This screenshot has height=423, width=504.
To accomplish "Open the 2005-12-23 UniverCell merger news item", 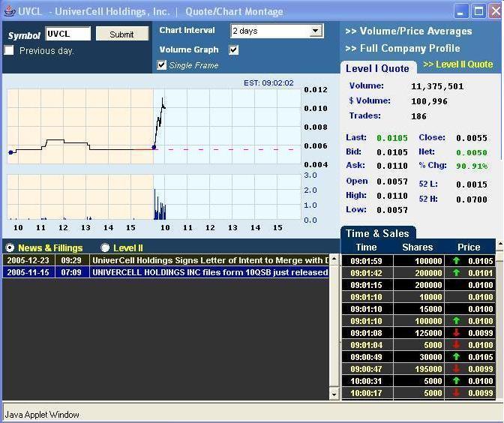I will pos(166,260).
